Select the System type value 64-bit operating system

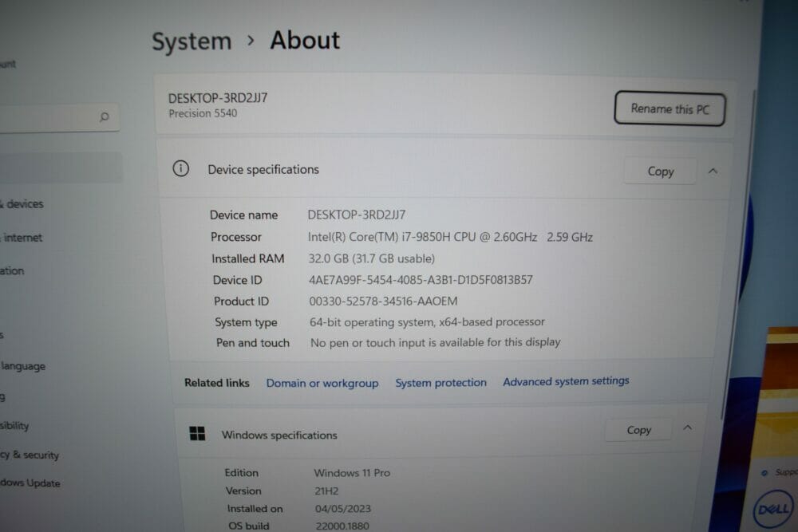click(x=427, y=322)
